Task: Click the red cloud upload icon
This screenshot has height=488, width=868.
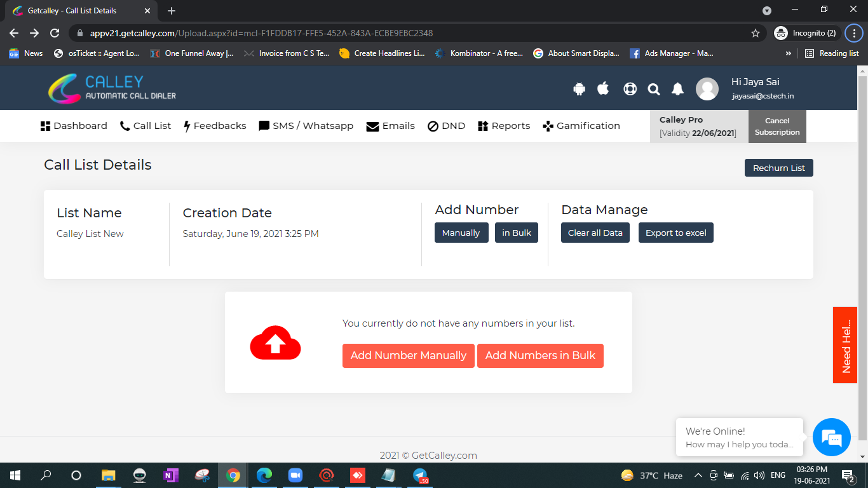Action: 275,342
